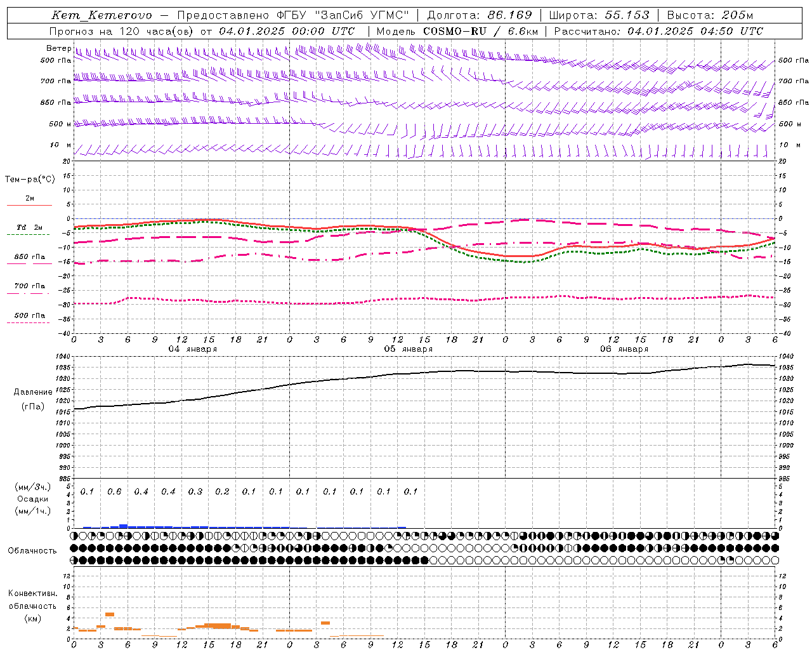Click the tallest blue hourly precipitation bar
The height and width of the screenshot is (650, 812).
[123, 526]
